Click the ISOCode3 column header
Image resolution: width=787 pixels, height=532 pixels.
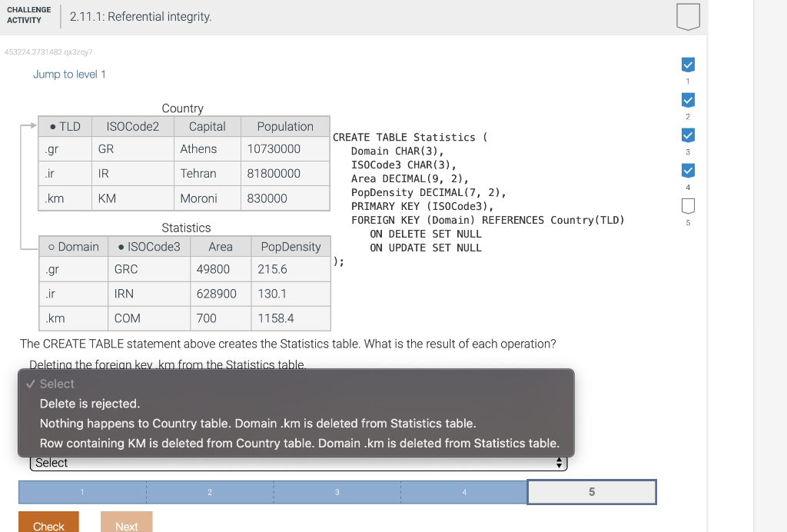click(x=149, y=247)
